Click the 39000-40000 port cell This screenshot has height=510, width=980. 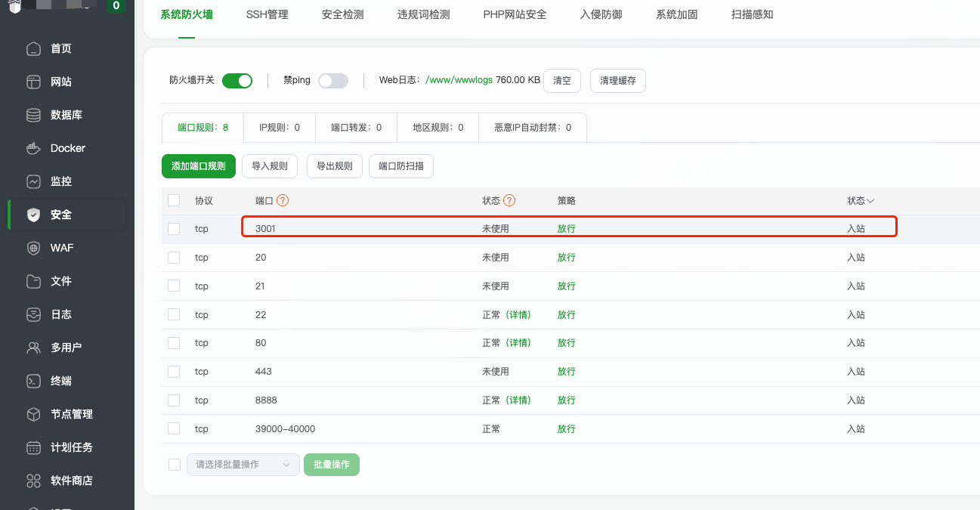point(285,428)
